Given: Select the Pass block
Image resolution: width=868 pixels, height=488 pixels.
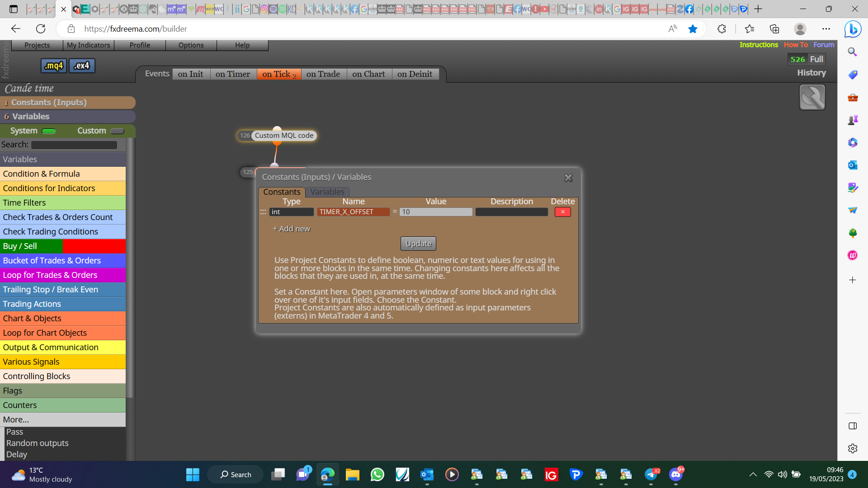Looking at the screenshot, I should [x=14, y=432].
